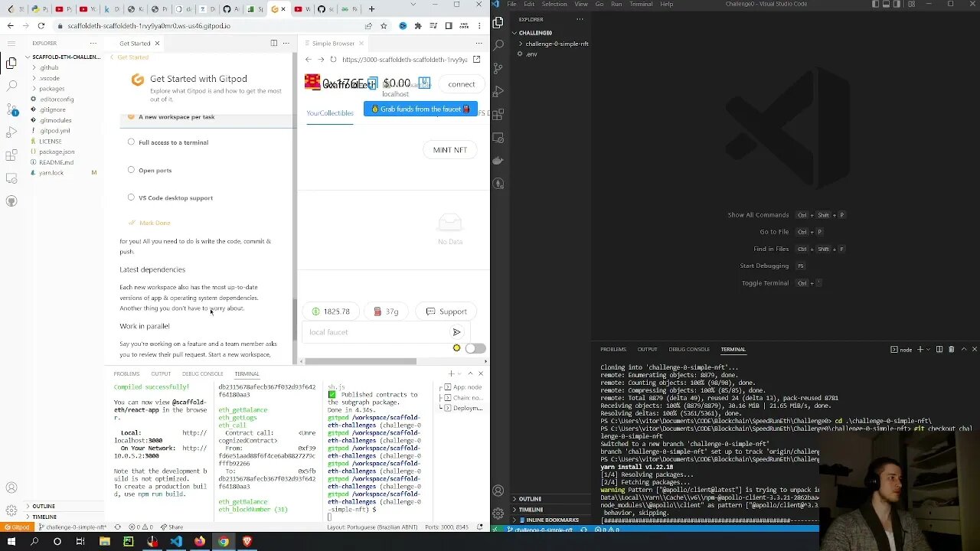Open Extensions view in Gitpod sidebar
The height and width of the screenshot is (551, 980).
(x=11, y=155)
